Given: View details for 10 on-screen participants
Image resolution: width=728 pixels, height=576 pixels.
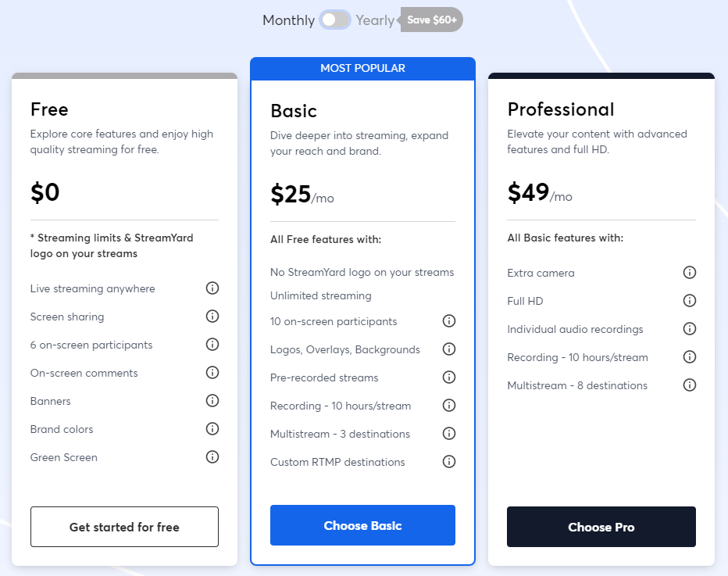Looking at the screenshot, I should pos(449,320).
